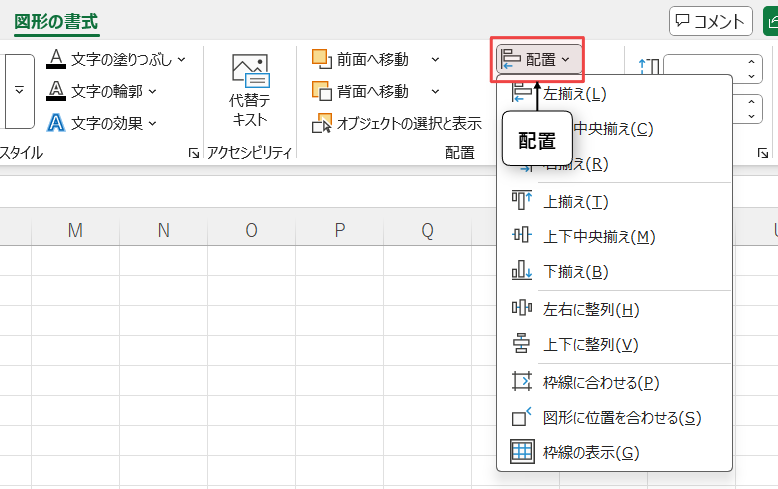778x489 pixels.
Task: Open the コメント (Comments) button
Action: (711, 21)
